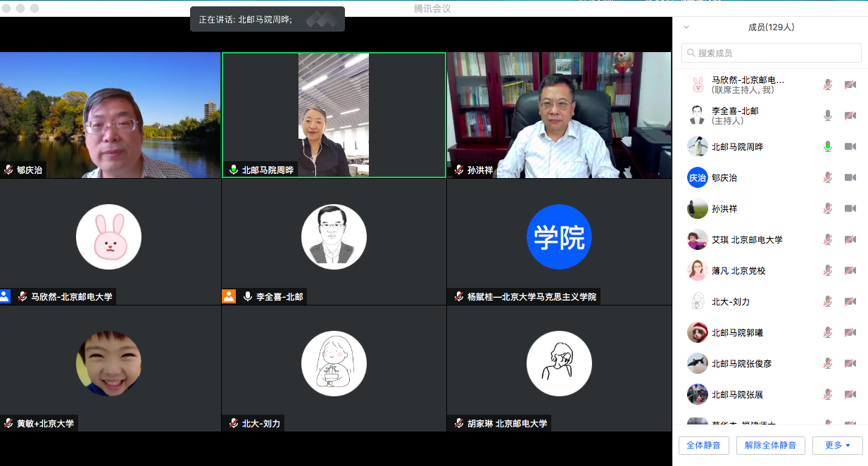
Task: Click name 艾琪 北京邮电大学 in member list
Action: 747,239
